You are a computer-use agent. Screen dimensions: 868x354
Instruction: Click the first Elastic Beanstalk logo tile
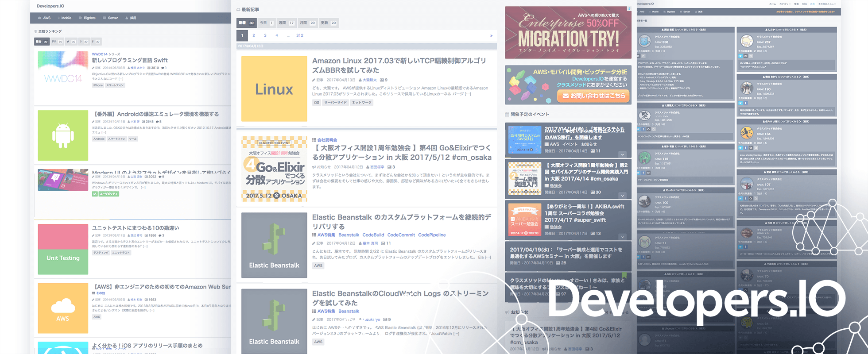click(x=274, y=245)
